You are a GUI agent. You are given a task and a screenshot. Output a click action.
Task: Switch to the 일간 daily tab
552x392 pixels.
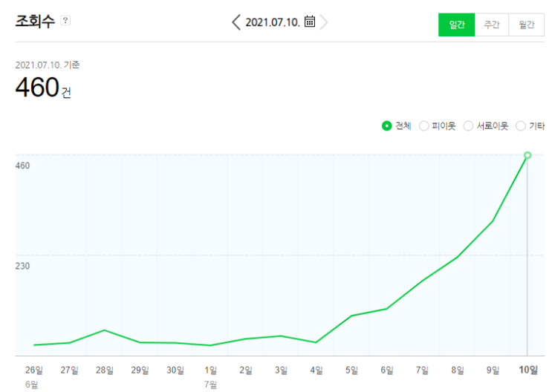click(x=457, y=24)
